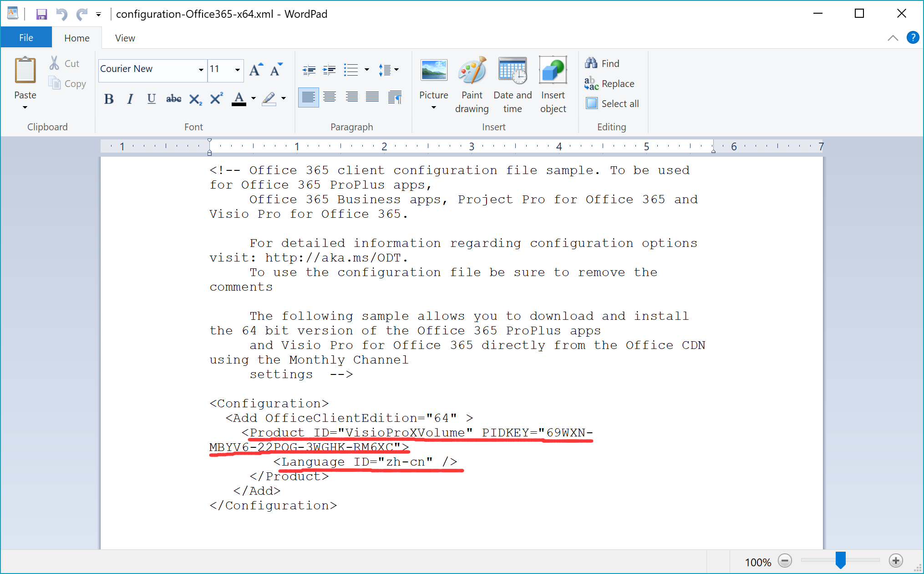Click the Select all icon
Viewport: 924px width, 574px height.
click(x=590, y=103)
